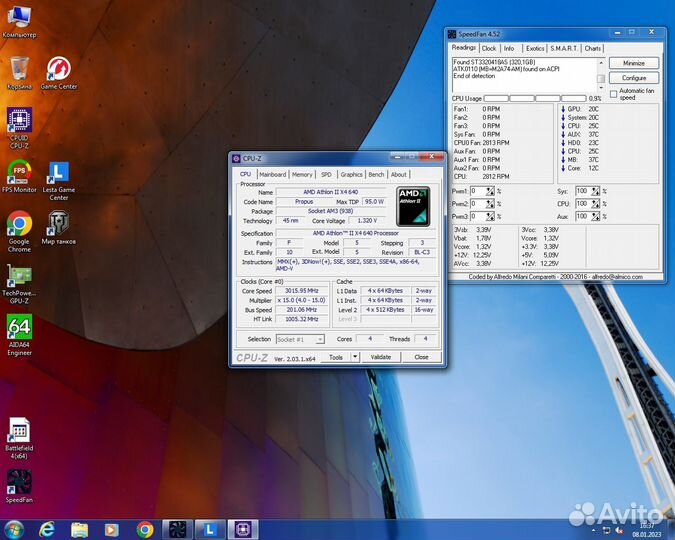Open Internet Explorer from the taskbar

(46, 530)
